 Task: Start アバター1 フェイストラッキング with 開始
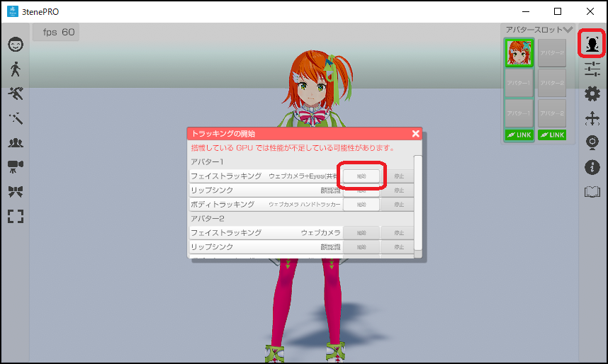(x=361, y=176)
